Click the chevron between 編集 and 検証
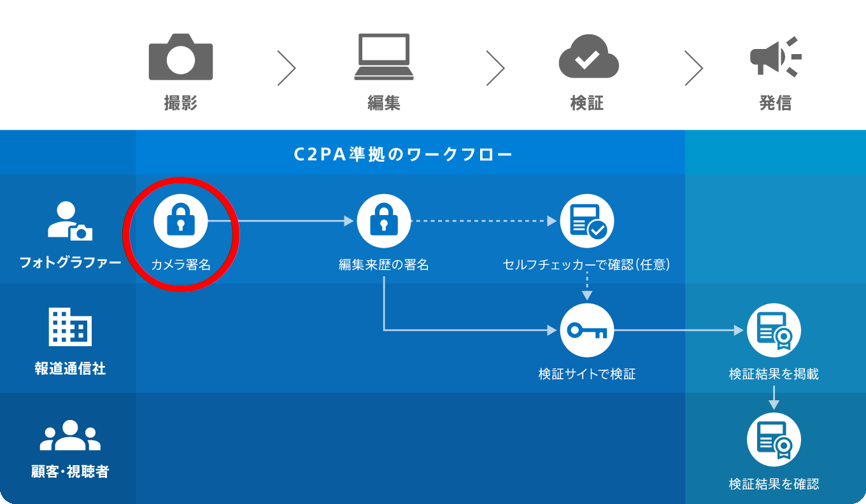 coord(495,67)
